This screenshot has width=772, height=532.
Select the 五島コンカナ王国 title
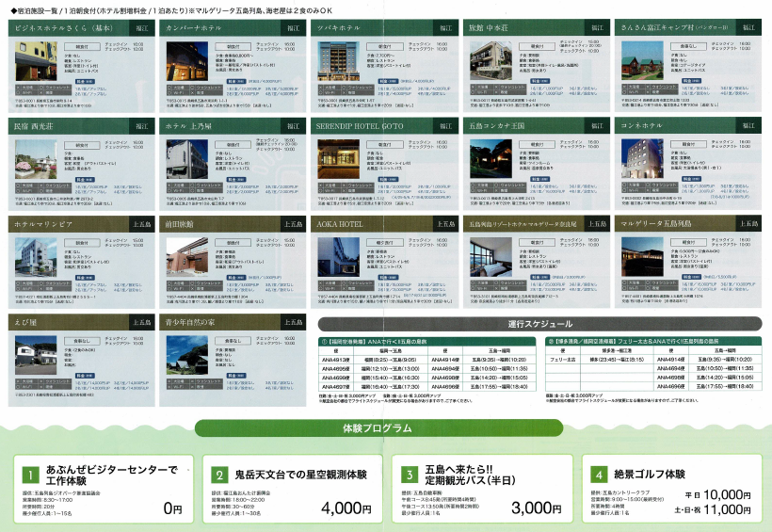click(497, 126)
